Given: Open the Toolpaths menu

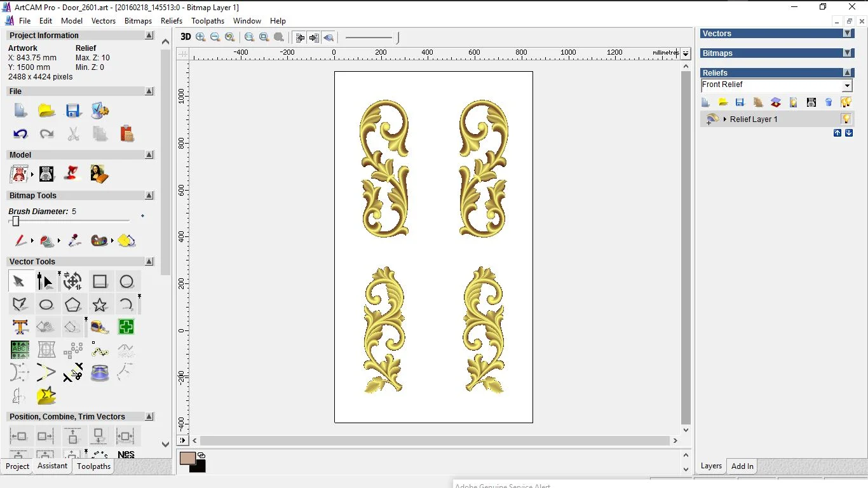Looking at the screenshot, I should pos(208,21).
